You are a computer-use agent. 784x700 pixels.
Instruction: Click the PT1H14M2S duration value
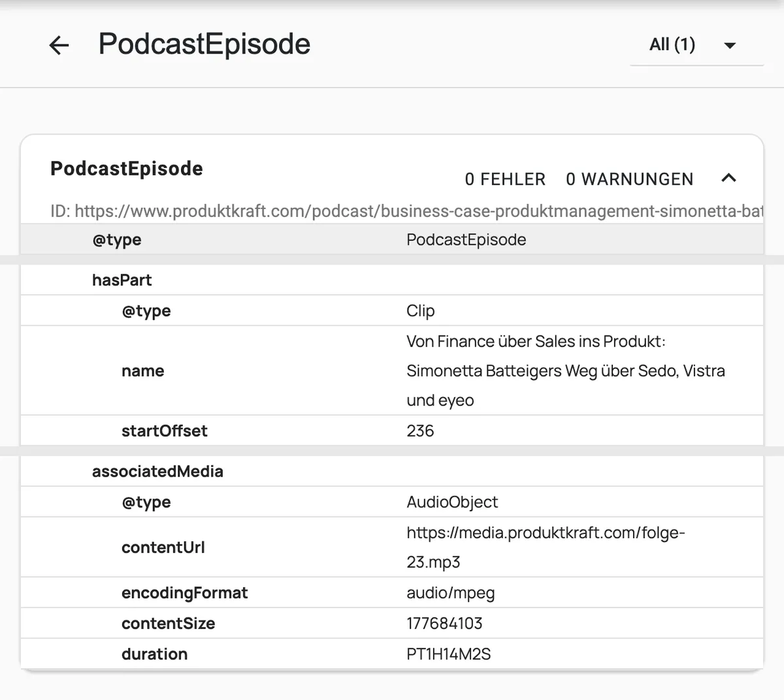point(449,654)
